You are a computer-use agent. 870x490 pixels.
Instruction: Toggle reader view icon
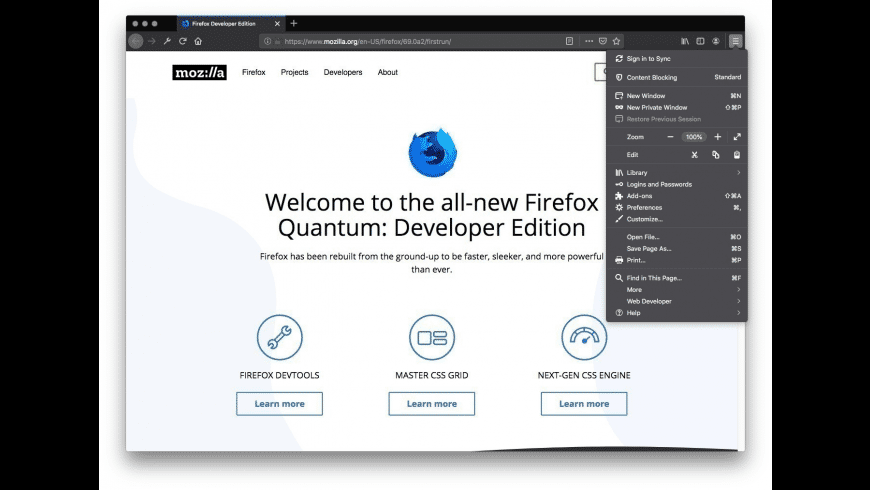(x=569, y=41)
